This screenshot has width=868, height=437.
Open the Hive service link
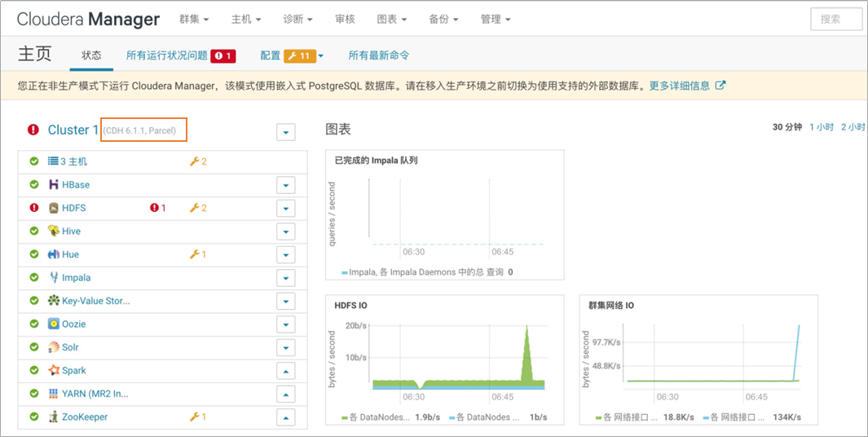71,231
